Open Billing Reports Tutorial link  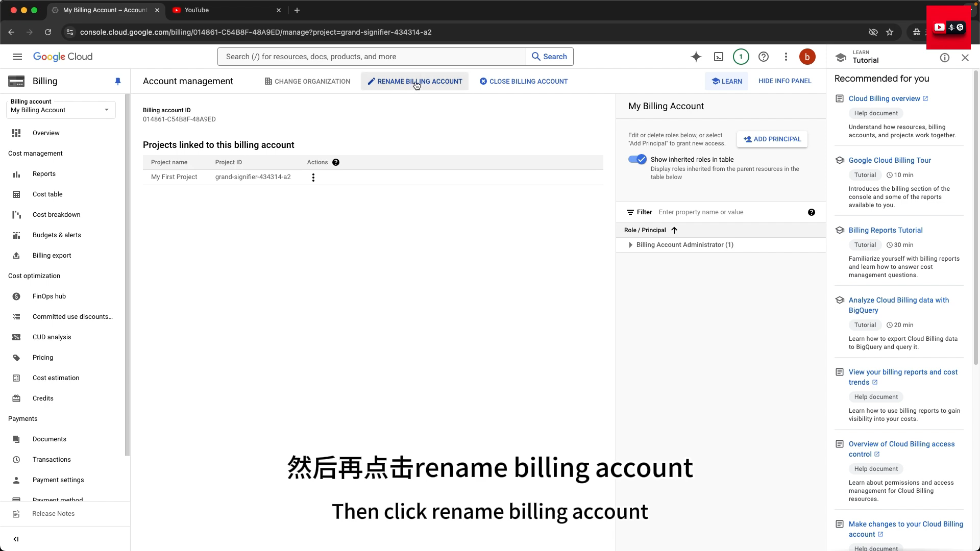click(x=886, y=230)
